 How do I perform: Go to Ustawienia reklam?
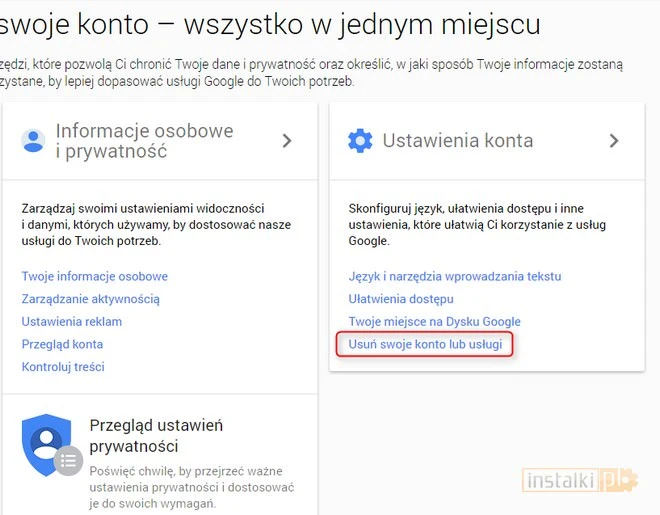[x=71, y=322]
